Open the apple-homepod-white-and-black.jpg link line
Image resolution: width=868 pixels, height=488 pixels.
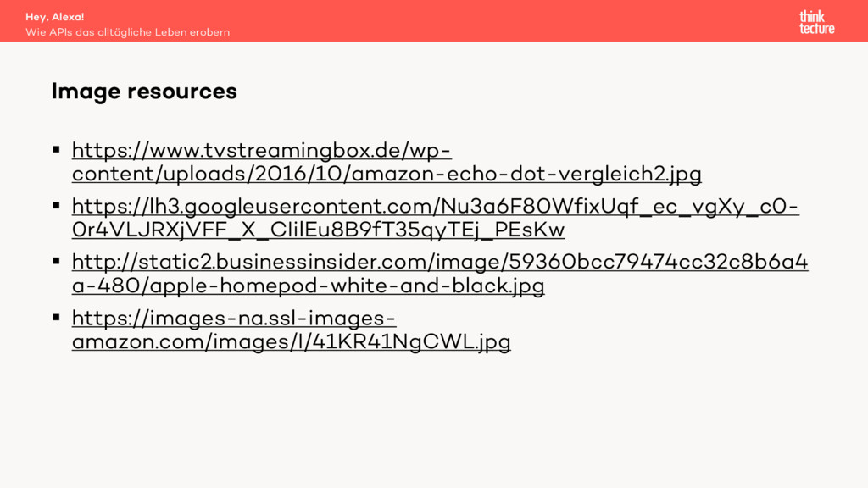point(308,286)
